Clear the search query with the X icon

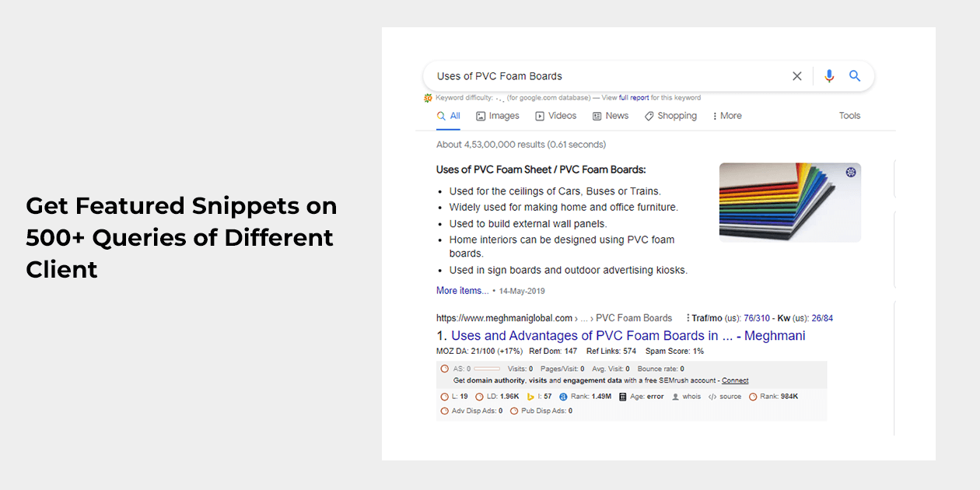pyautogui.click(x=796, y=76)
